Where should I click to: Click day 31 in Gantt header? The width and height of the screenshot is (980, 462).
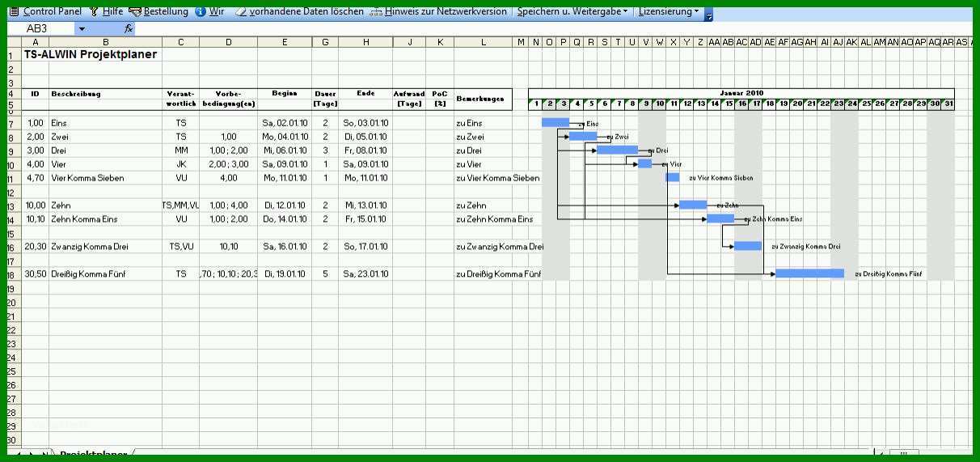[x=948, y=104]
